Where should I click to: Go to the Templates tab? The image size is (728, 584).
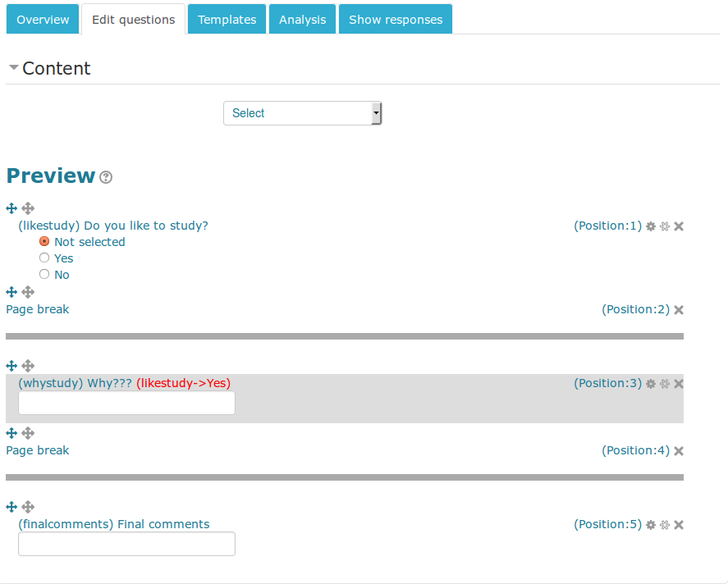(x=227, y=20)
